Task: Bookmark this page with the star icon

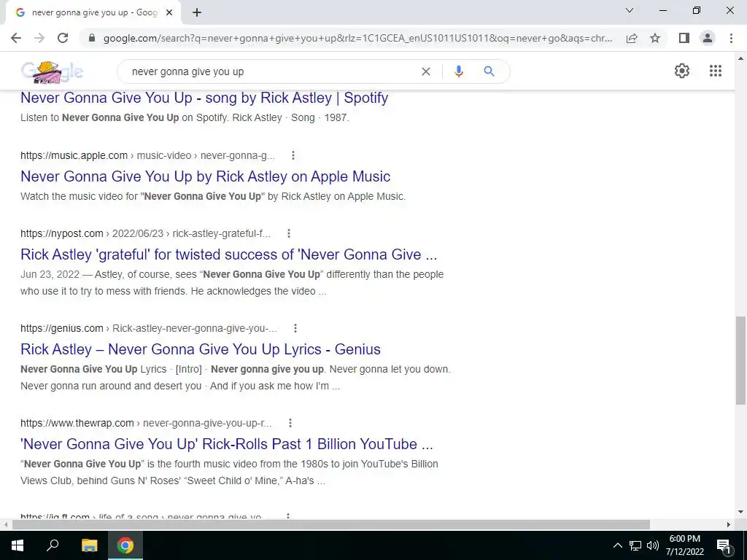Action: click(x=655, y=38)
